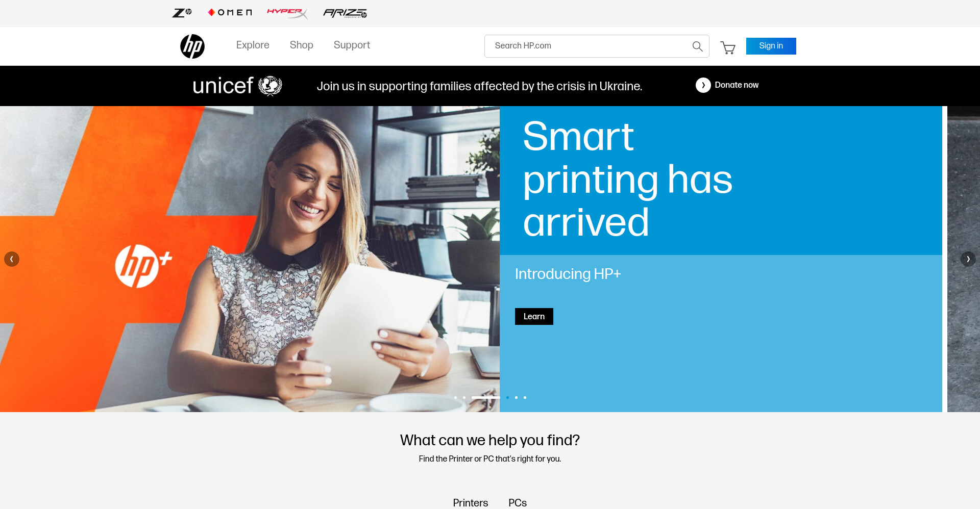This screenshot has height=509, width=980.
Task: Advance to next carousel slide arrow
Action: click(968, 259)
